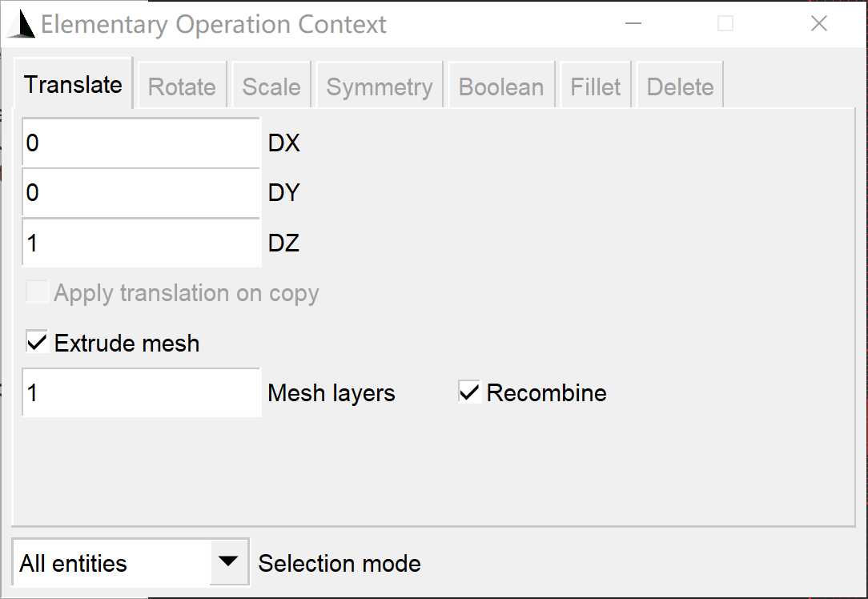
Task: Check Apply translation on copy
Action: (x=37, y=293)
